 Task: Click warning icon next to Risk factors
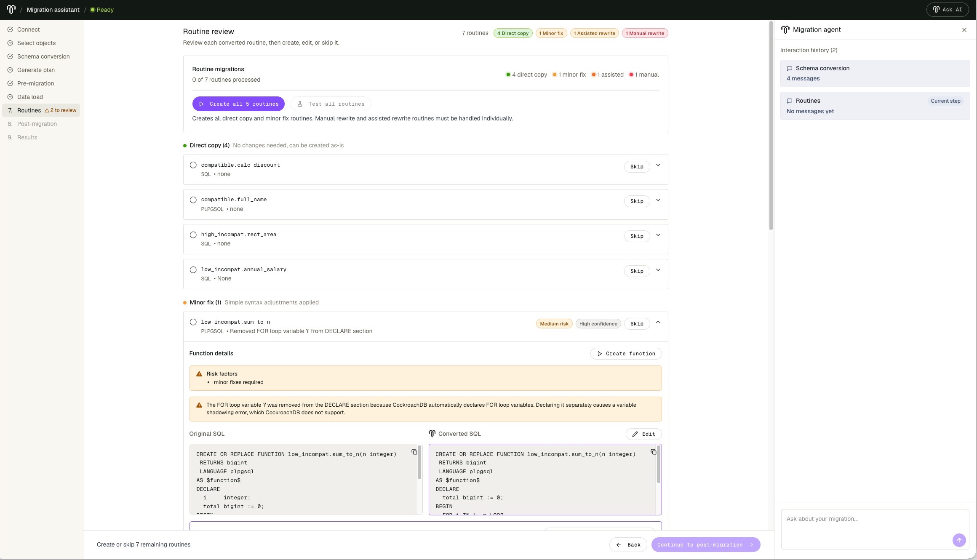(199, 374)
